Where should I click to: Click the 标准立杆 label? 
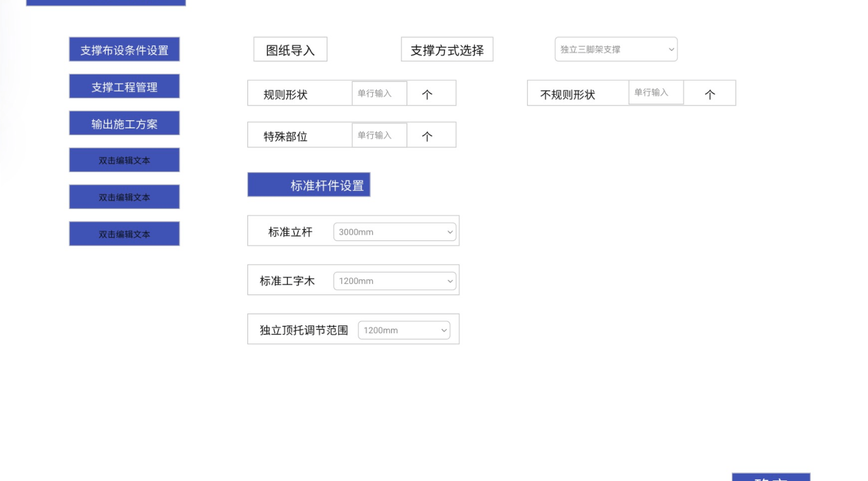290,232
